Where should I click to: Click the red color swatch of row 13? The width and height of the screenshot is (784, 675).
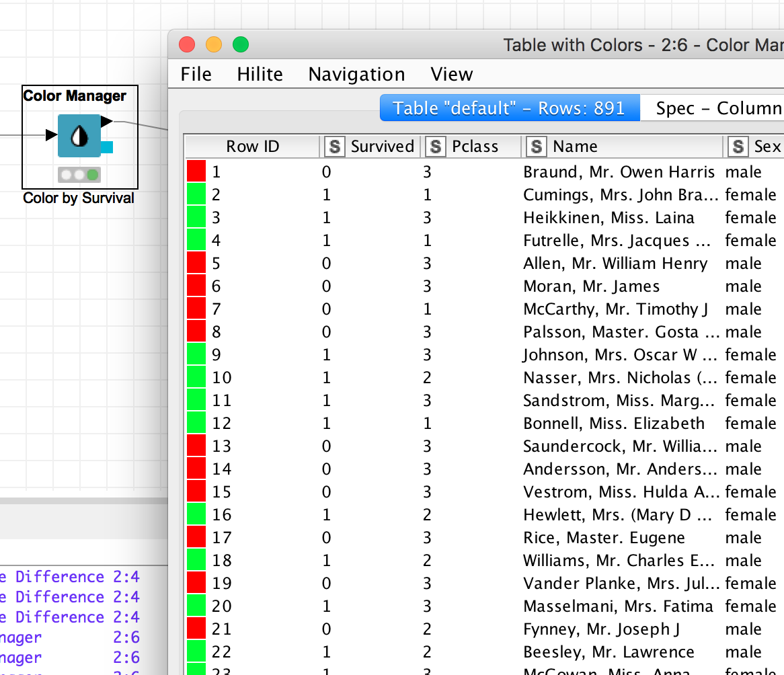196,446
